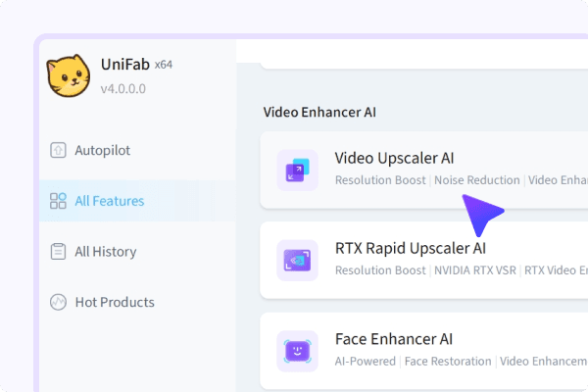Click Noise Reduction tag under Video Upscaler
Screen dimensions: 588x392
[x=477, y=180]
